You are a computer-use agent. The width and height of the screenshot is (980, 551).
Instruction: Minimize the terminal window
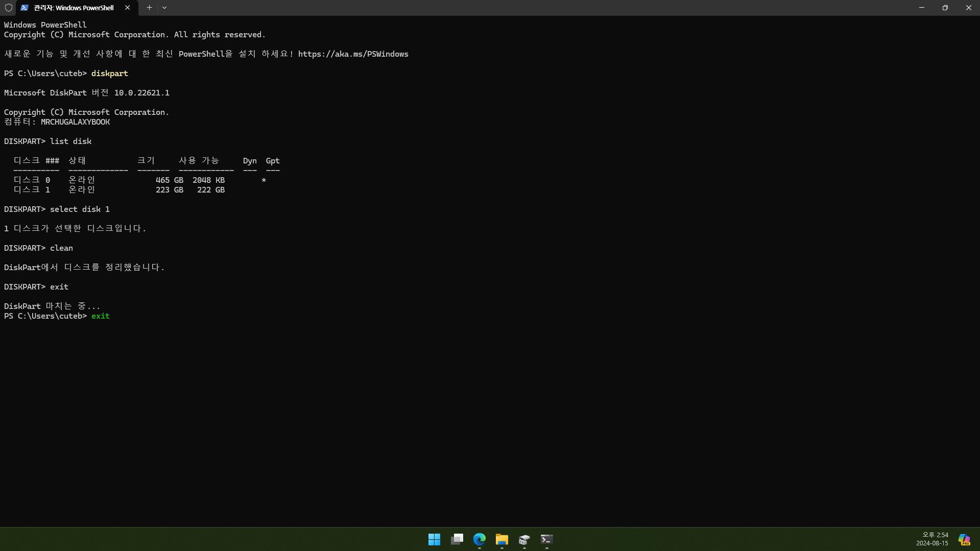(922, 8)
